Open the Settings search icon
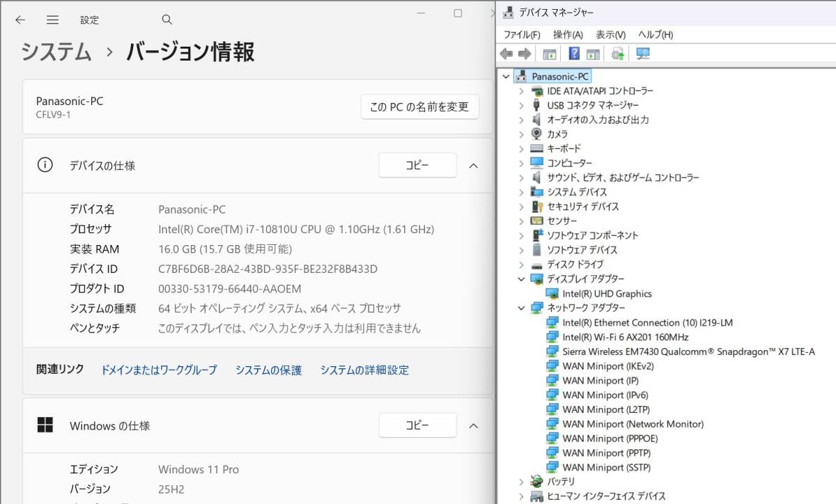 [167, 19]
